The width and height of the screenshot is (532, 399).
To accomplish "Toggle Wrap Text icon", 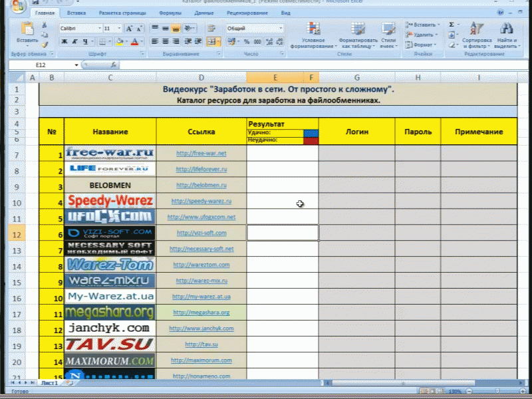I will [211, 28].
